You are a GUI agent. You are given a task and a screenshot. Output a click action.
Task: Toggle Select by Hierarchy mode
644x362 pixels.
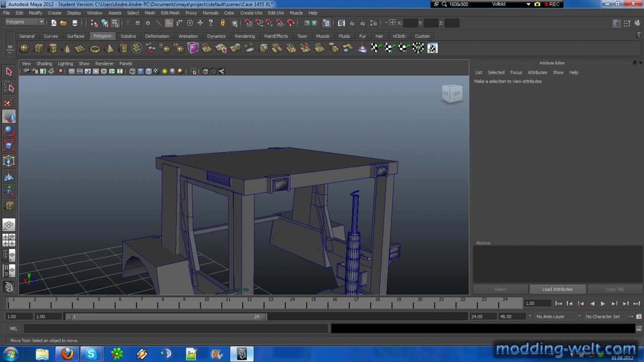point(94,23)
